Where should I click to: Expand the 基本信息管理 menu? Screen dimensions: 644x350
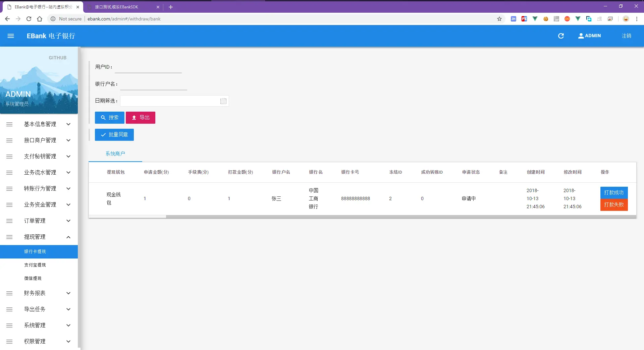point(39,124)
